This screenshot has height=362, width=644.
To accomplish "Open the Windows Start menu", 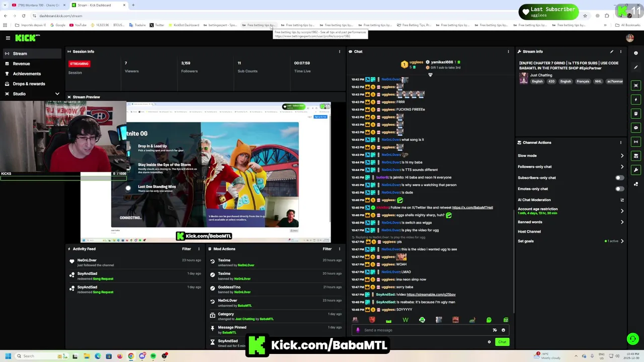I will pyautogui.click(x=8, y=356).
